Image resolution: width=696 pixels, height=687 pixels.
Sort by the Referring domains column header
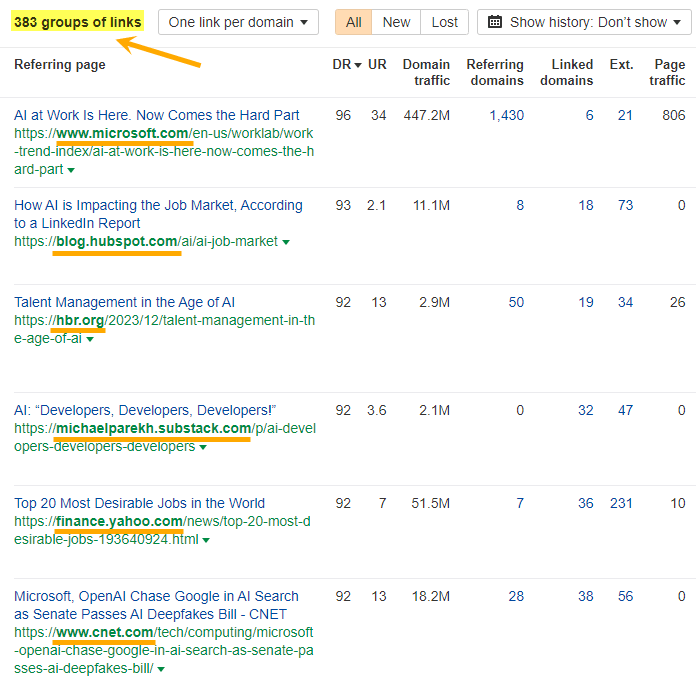(495, 72)
